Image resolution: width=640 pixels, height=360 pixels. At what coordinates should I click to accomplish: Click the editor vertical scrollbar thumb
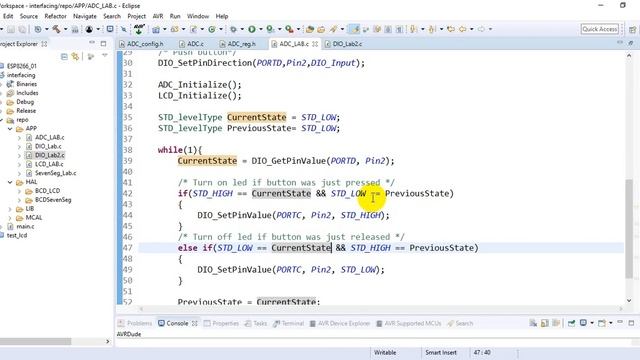point(629,229)
